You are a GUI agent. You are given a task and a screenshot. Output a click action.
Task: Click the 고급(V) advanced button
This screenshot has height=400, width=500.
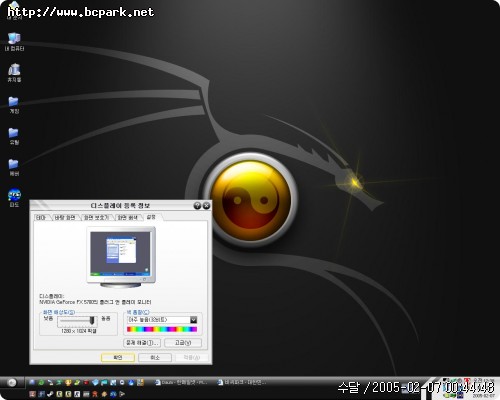[x=183, y=343]
